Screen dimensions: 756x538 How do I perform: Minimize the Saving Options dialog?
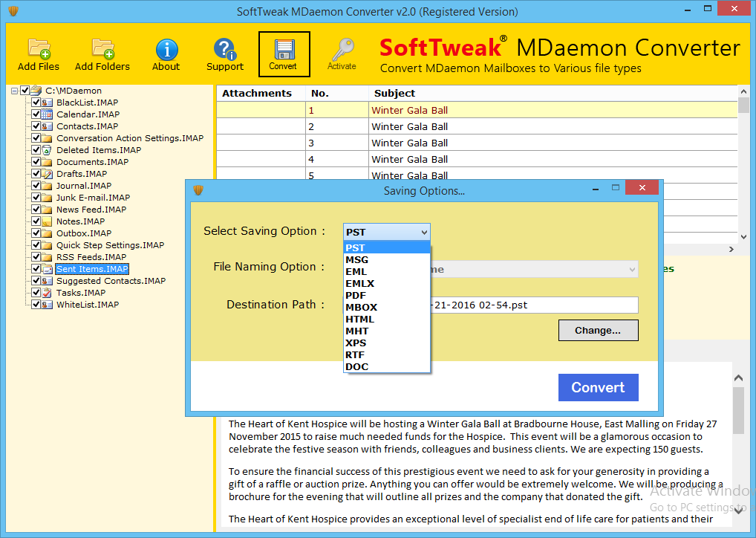coord(596,189)
